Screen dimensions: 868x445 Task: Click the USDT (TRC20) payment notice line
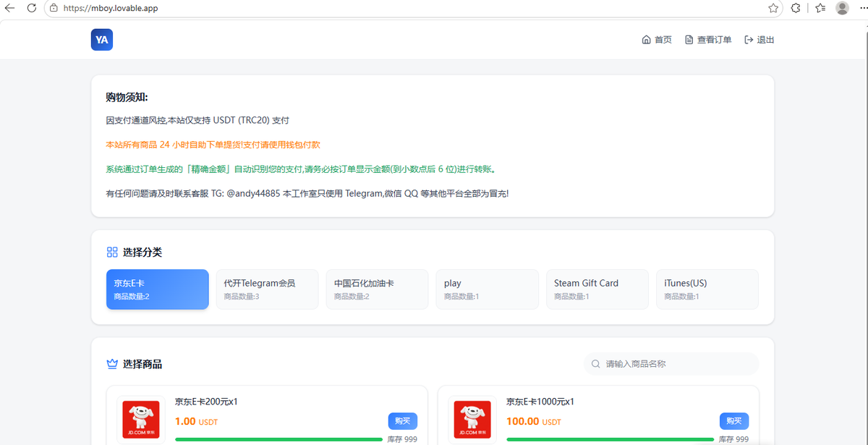click(x=197, y=120)
